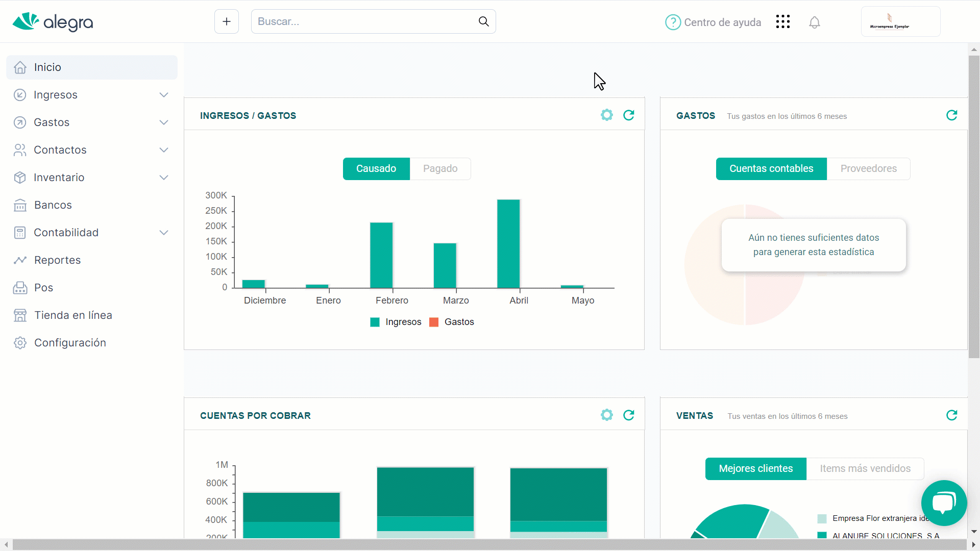Click the Inicio home icon

pyautogui.click(x=20, y=67)
